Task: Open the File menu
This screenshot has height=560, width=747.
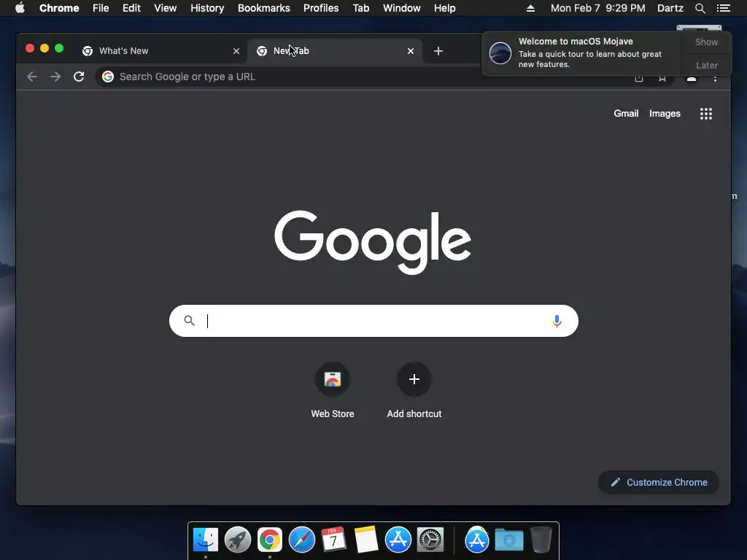Action: [101, 8]
